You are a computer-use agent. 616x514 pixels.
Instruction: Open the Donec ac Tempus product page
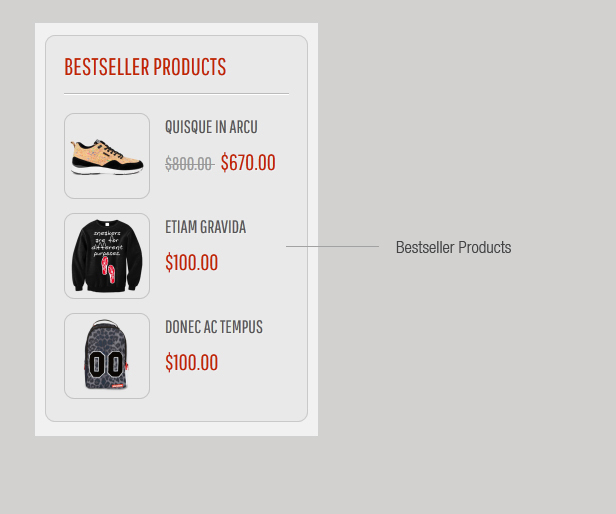pyautogui.click(x=213, y=327)
